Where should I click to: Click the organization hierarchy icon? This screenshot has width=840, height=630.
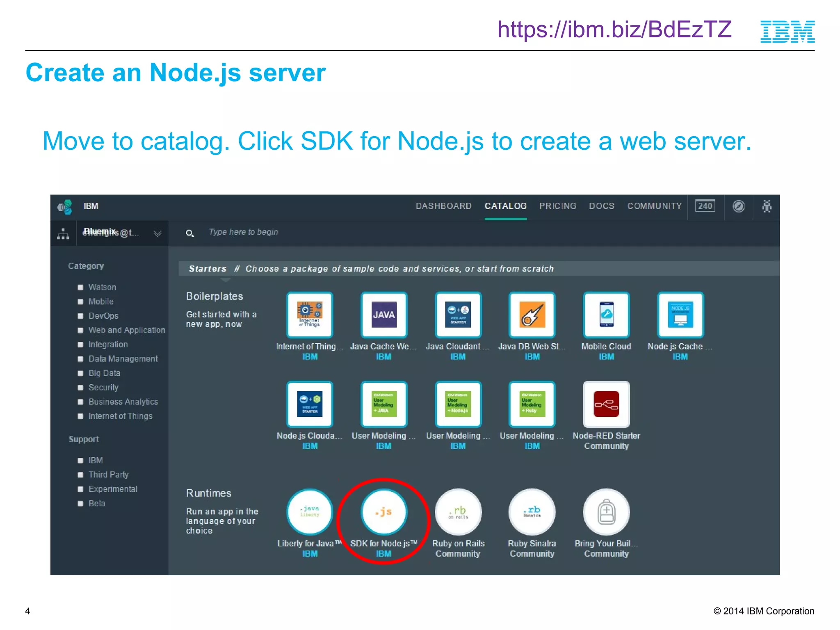[63, 234]
